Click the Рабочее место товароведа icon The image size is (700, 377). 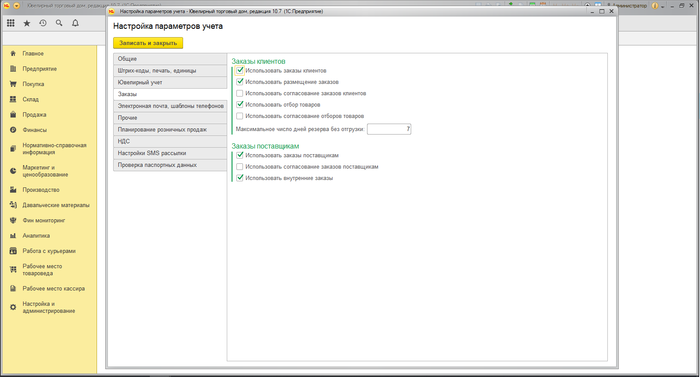tap(13, 269)
